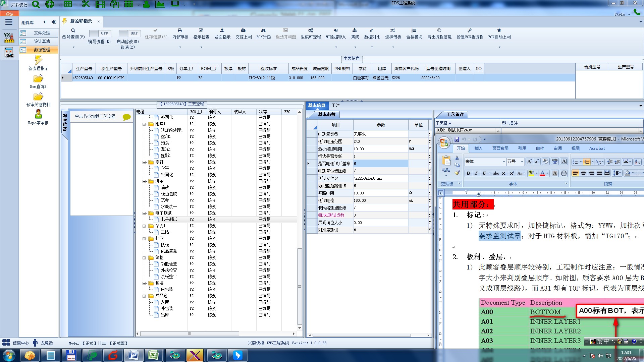Image resolution: width=644 pixels, height=362 pixels.
Task: Click the text highlight color button in Word
Action: (x=531, y=173)
